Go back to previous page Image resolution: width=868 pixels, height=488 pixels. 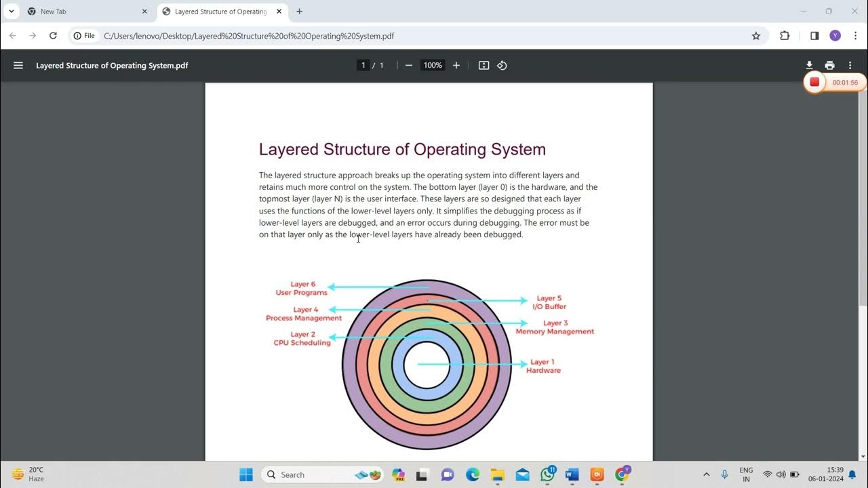pyautogui.click(x=14, y=36)
